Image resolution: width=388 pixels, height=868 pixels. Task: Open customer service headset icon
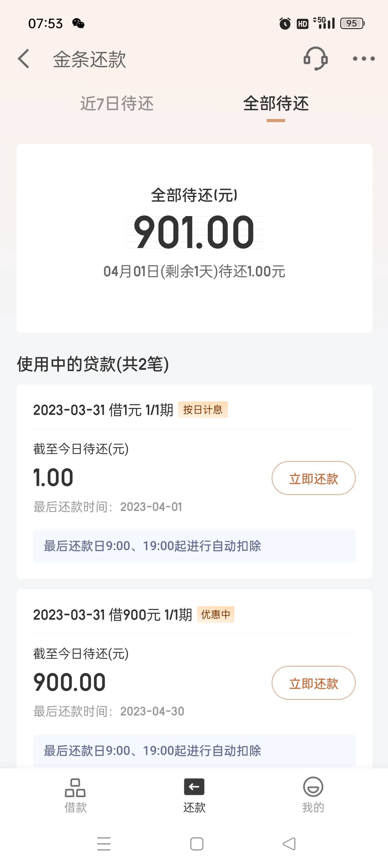315,59
